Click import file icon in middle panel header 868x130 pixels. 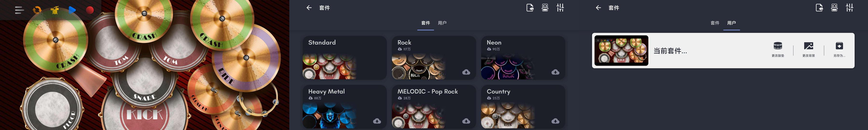(x=530, y=8)
